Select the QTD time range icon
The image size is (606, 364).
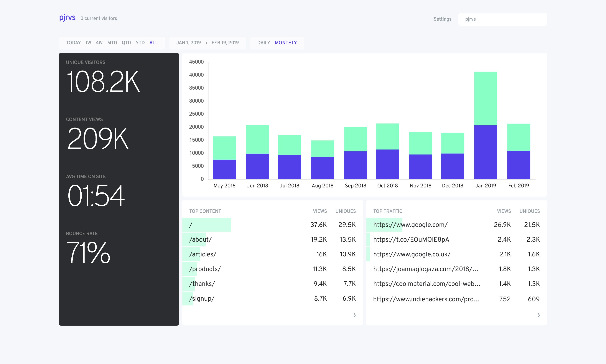(128, 43)
